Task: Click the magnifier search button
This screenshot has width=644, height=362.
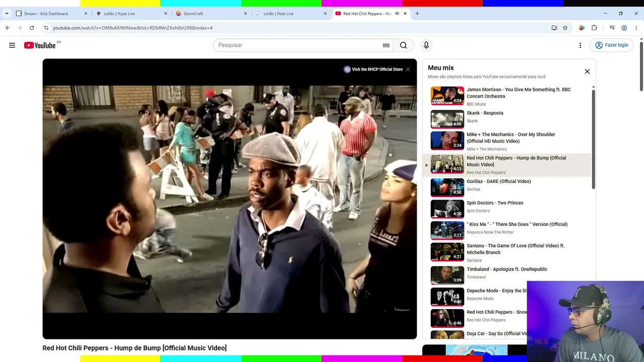Action: [404, 45]
